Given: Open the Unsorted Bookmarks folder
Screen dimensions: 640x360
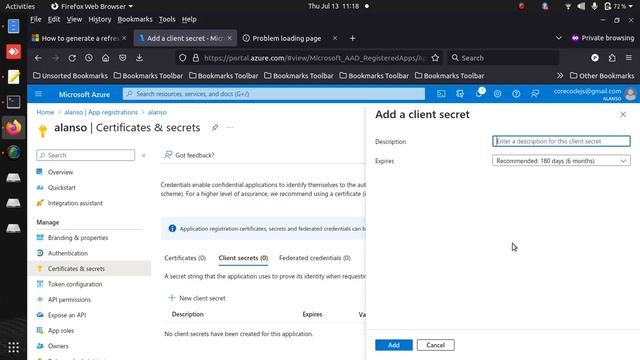Looking at the screenshot, I should pyautogui.click(x=70, y=76).
